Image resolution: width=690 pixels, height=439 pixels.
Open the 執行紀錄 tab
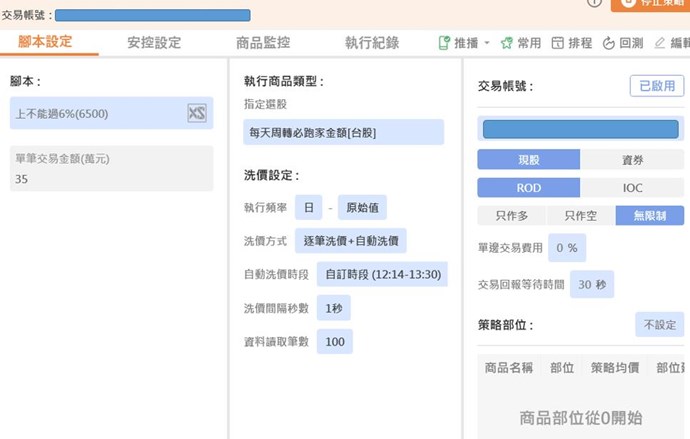click(372, 42)
